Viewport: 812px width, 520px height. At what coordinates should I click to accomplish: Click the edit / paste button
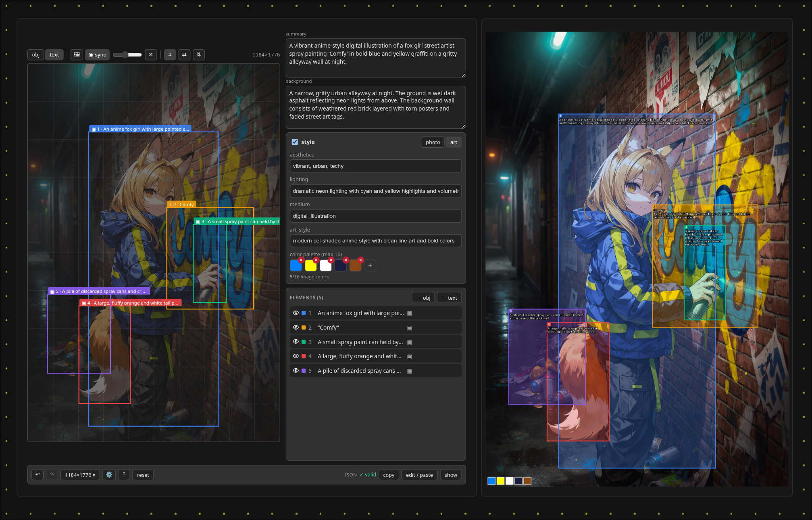click(419, 475)
